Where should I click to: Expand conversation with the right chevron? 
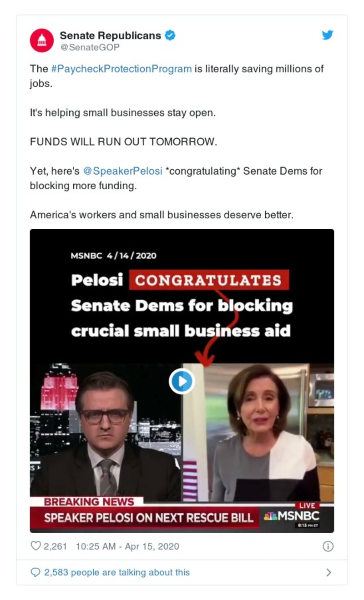(x=329, y=573)
